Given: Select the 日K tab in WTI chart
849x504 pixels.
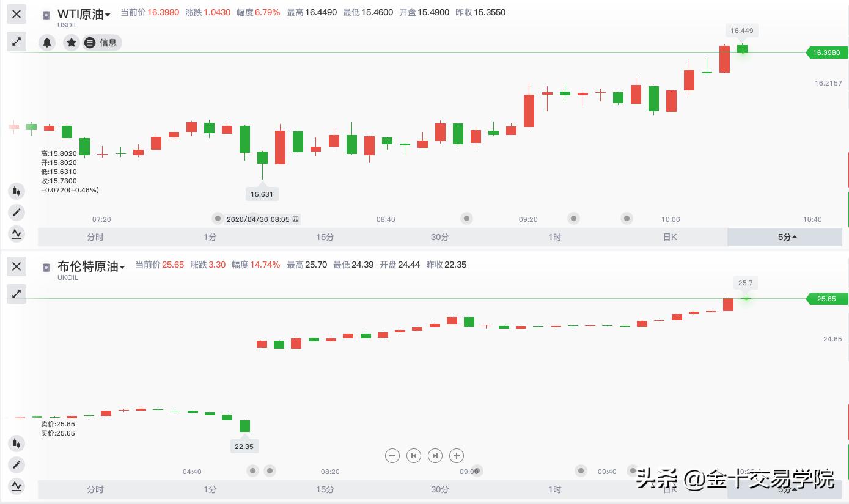Looking at the screenshot, I should pyautogui.click(x=670, y=237).
